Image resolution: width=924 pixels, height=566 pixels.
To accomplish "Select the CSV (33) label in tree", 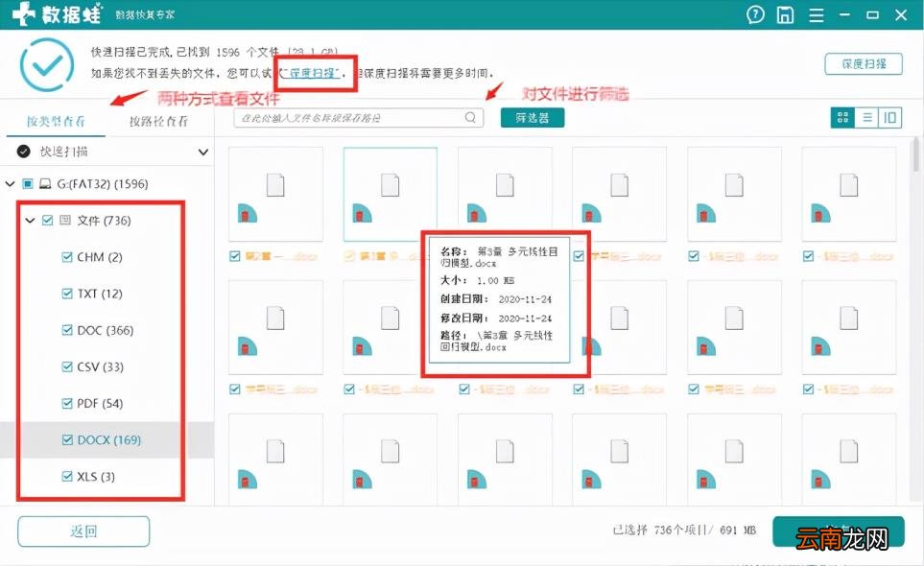I will click(100, 366).
